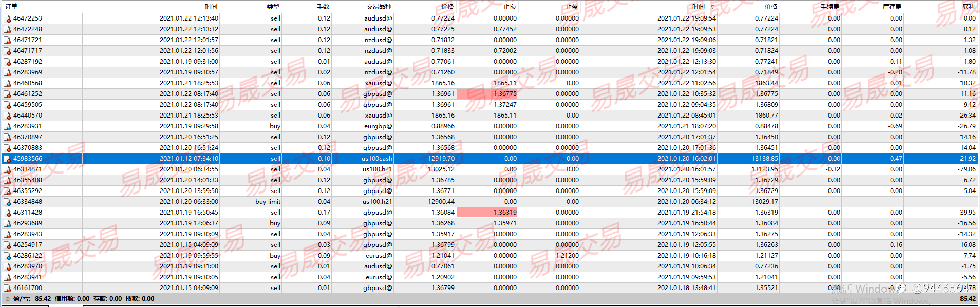Image resolution: width=980 pixels, height=307 pixels.
Task: Click the us100cash symbol cell
Action: coord(377,159)
